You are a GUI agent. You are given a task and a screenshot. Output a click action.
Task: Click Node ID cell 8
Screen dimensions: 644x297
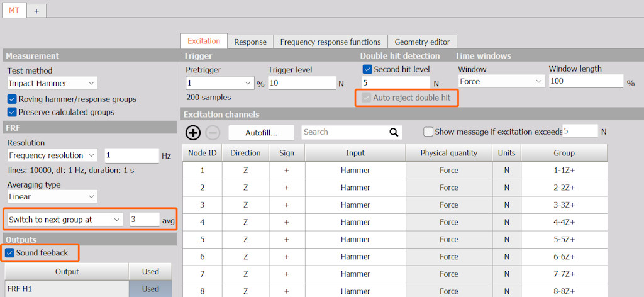202,290
